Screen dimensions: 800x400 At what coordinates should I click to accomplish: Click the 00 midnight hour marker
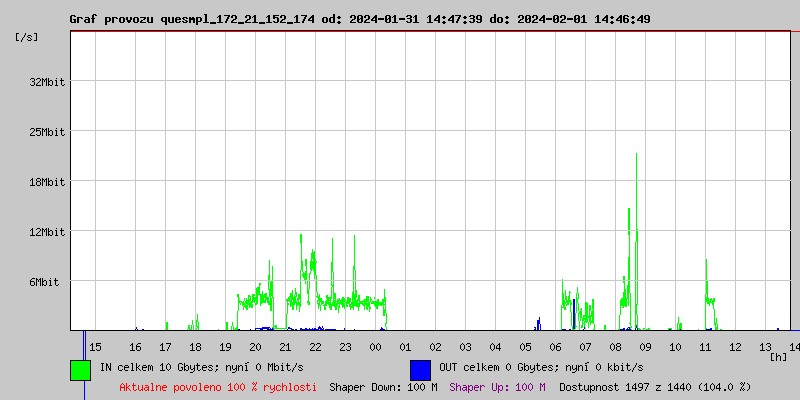[375, 347]
